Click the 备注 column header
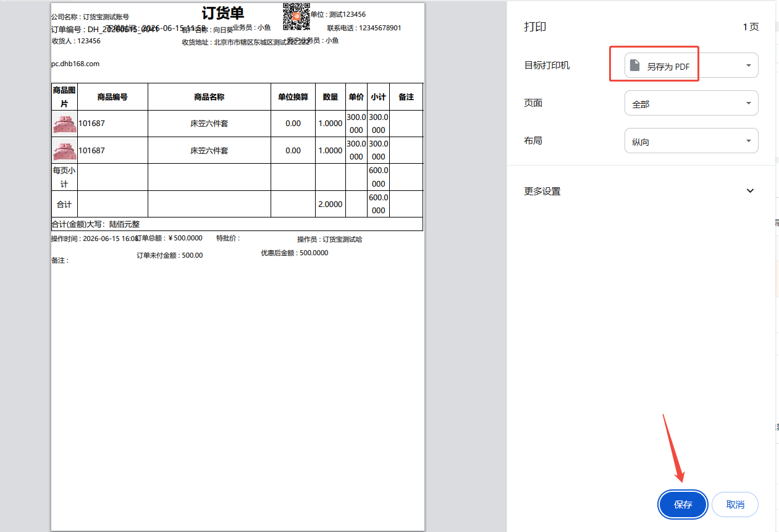This screenshot has height=532, width=779. tap(406, 97)
